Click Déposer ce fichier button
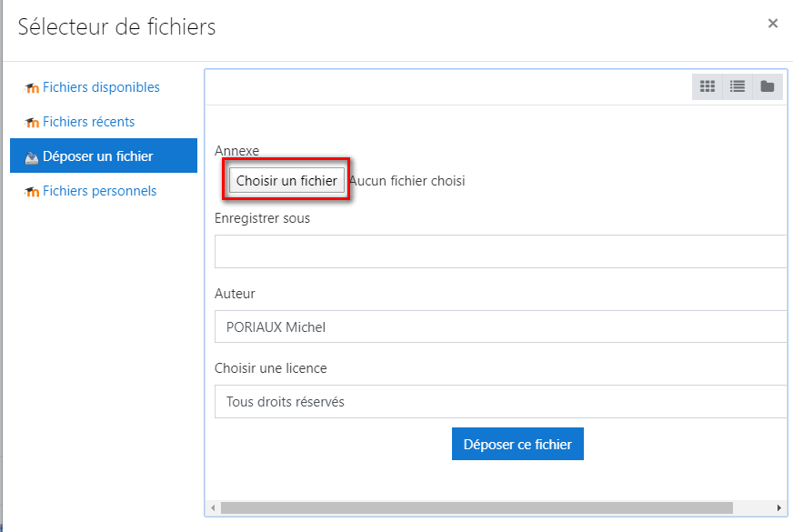 [517, 444]
